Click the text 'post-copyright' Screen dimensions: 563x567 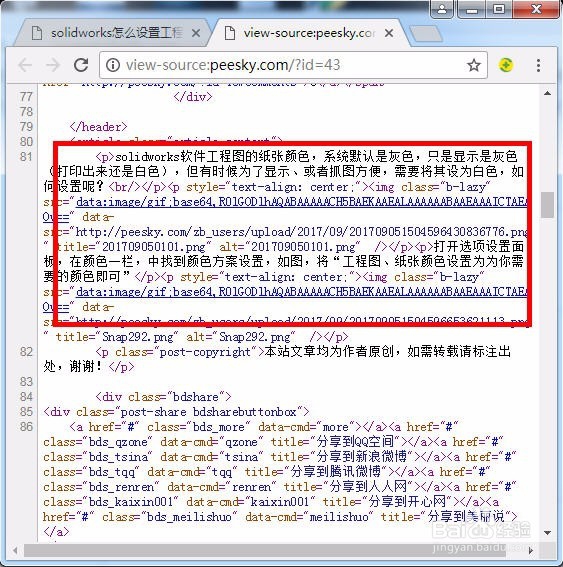click(x=205, y=352)
